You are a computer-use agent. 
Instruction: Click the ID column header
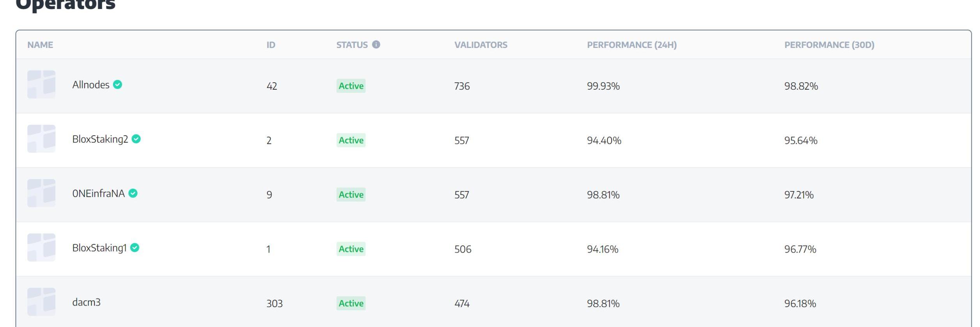(x=271, y=45)
